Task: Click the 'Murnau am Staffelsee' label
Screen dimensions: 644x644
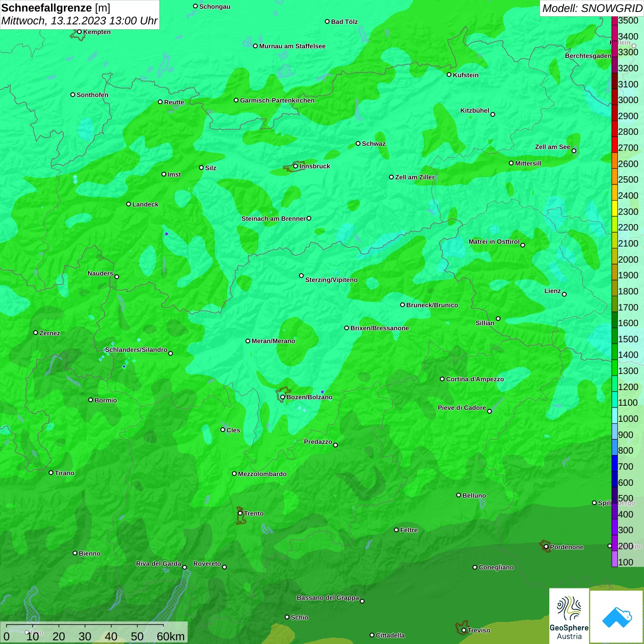Action: [x=292, y=46]
